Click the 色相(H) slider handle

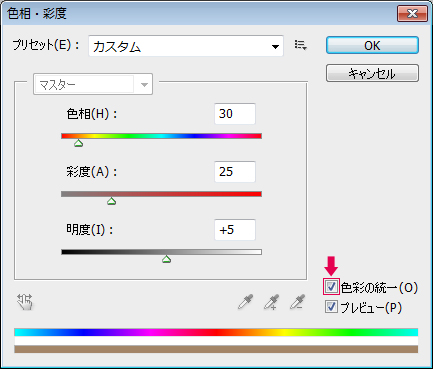[x=78, y=144]
